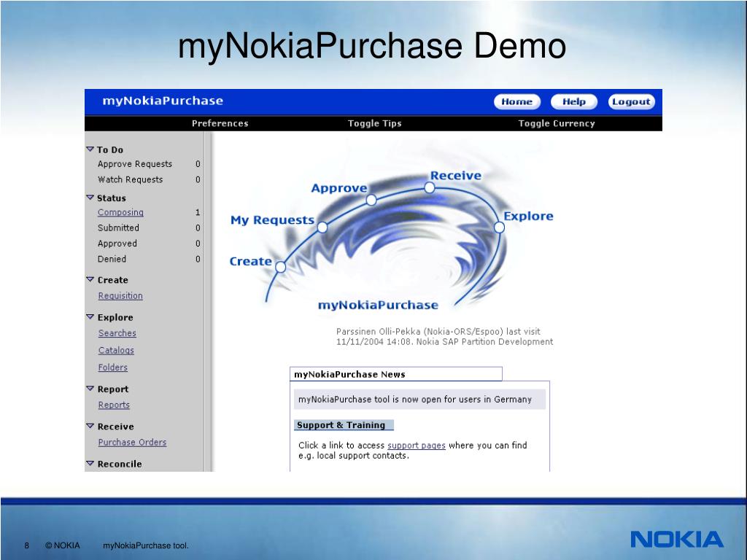This screenshot has width=747, height=560.
Task: Follow the support pages link
Action: pos(417,446)
